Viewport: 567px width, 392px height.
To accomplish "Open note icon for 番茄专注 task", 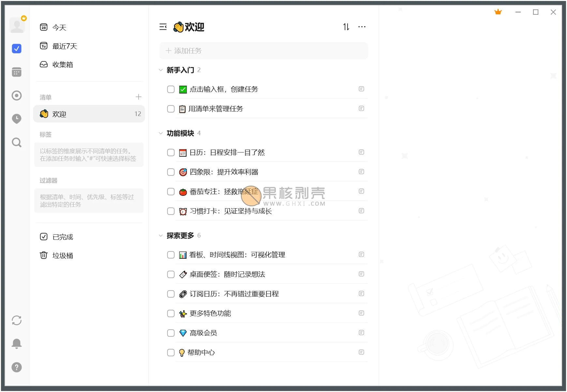I will pyautogui.click(x=361, y=191).
